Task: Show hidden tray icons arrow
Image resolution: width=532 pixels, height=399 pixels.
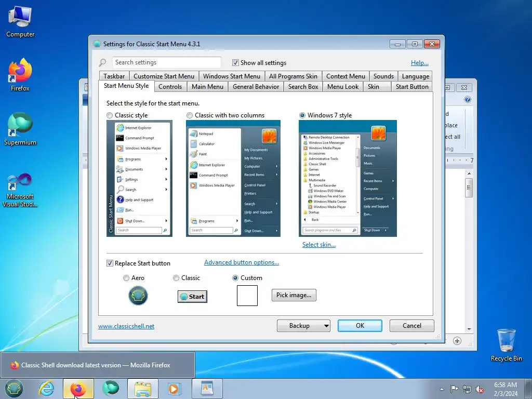Action: tap(442, 389)
